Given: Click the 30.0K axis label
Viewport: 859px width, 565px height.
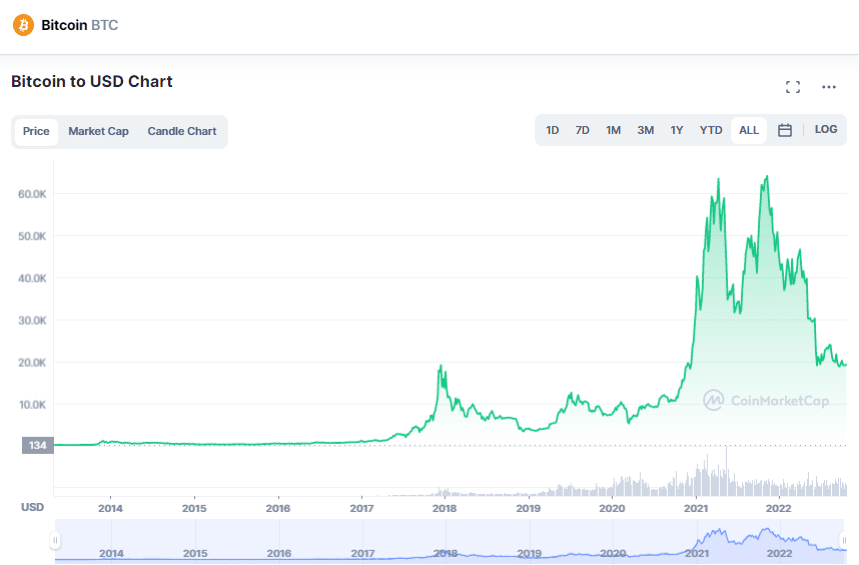Looking at the screenshot, I should pyautogui.click(x=32, y=321).
